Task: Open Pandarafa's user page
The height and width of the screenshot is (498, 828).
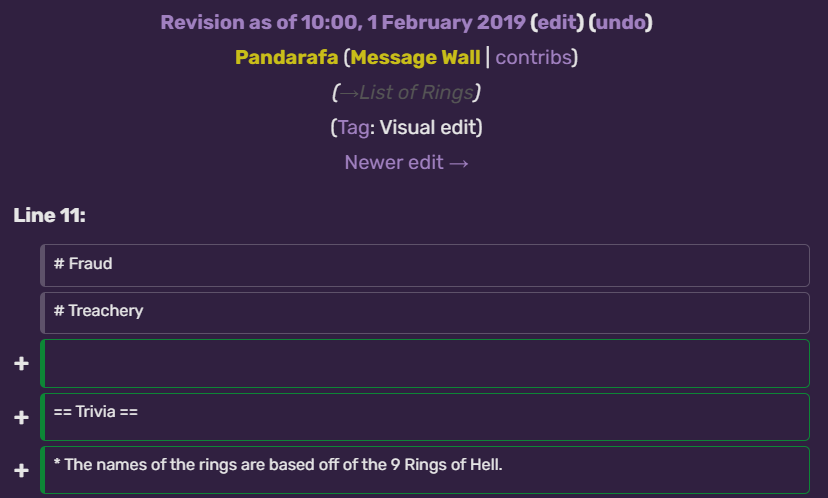Action: 286,57
